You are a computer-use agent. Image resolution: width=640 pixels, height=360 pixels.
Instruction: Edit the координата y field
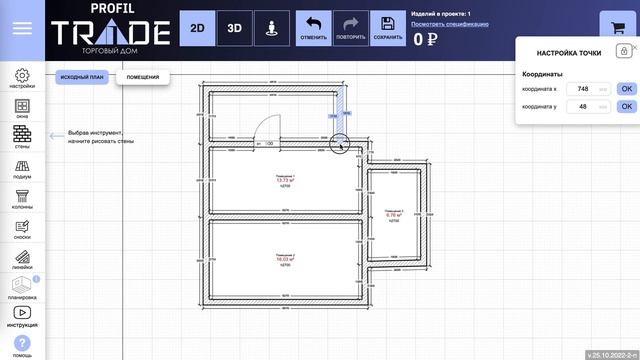click(588, 107)
